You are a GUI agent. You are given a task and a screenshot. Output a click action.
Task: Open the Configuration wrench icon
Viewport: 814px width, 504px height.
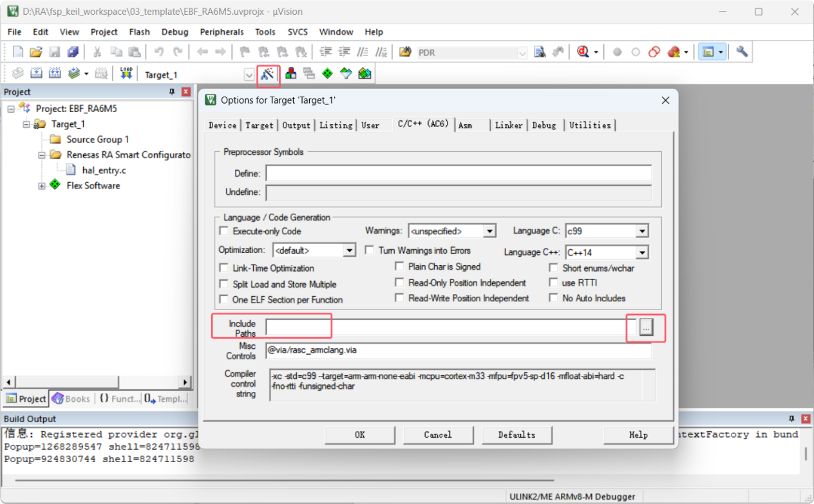pos(742,52)
